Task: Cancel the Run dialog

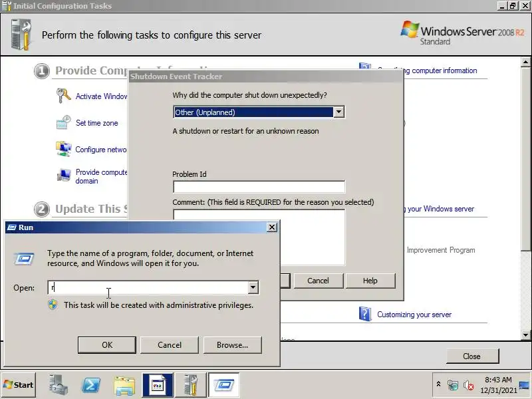Action: pos(170,344)
